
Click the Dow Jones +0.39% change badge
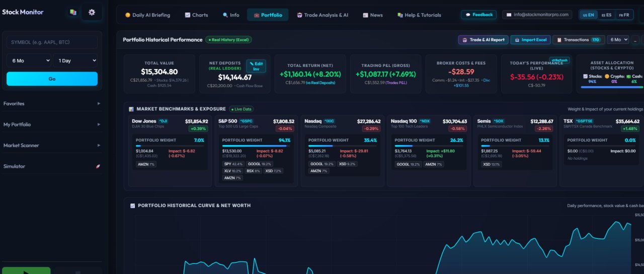tap(198, 128)
